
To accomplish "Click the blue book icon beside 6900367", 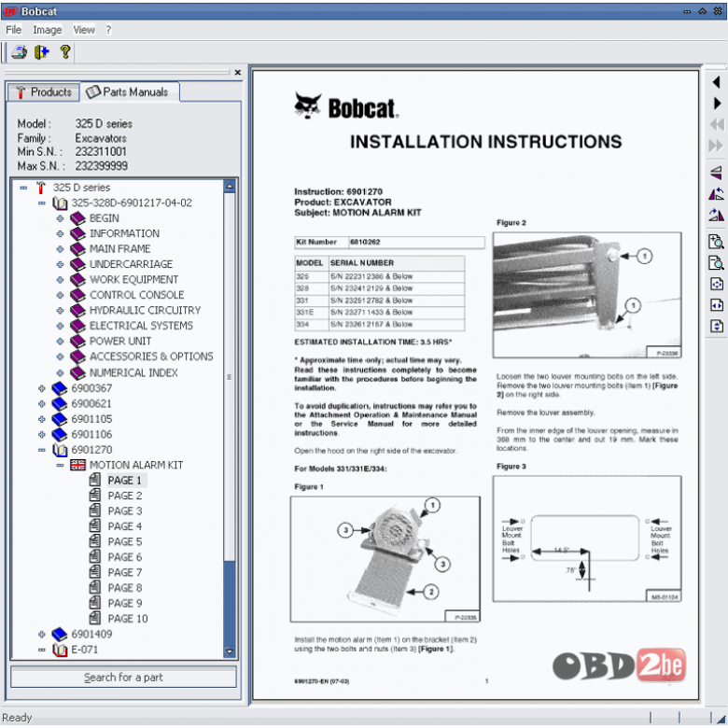I will click(x=60, y=388).
